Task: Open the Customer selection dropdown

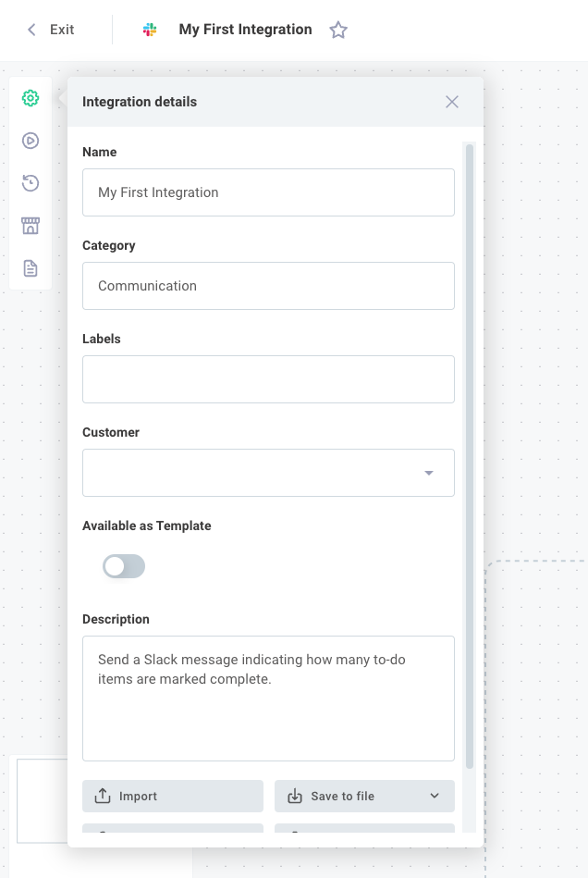Action: 429,472
